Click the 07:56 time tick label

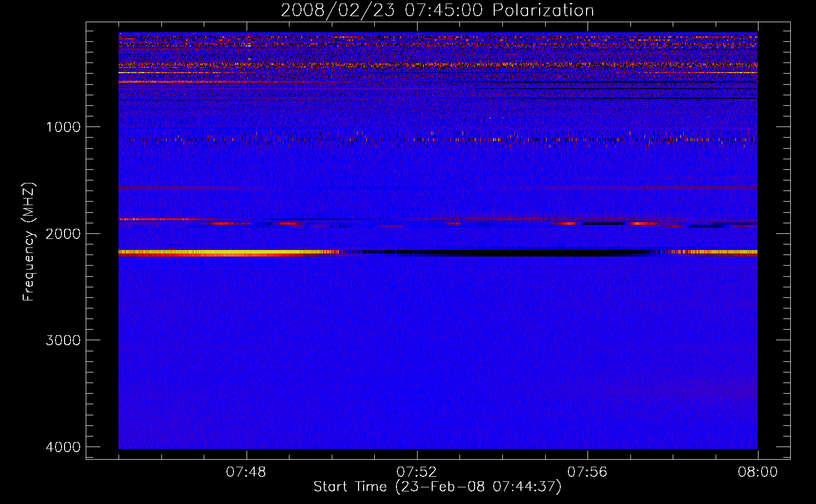[588, 472]
